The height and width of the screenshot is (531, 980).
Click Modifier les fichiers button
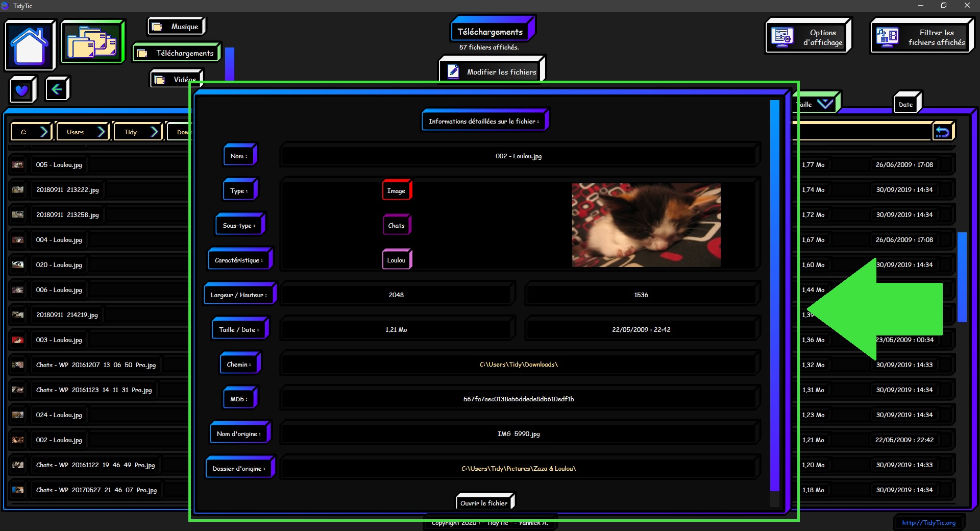492,72
